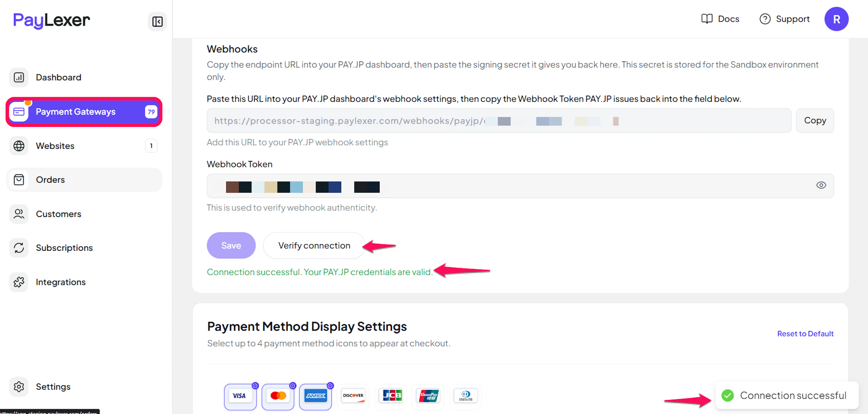The image size is (868, 414).
Task: Go to Payment Gateways menu item
Action: [x=84, y=112]
